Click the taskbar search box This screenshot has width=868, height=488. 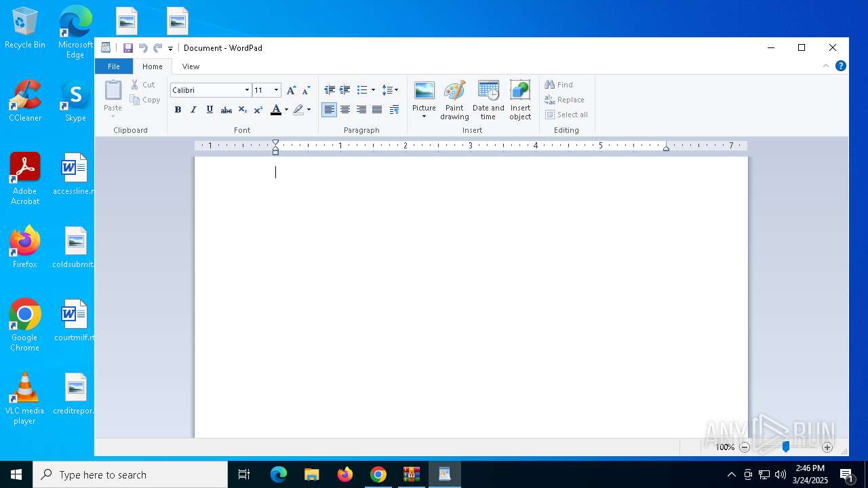130,474
